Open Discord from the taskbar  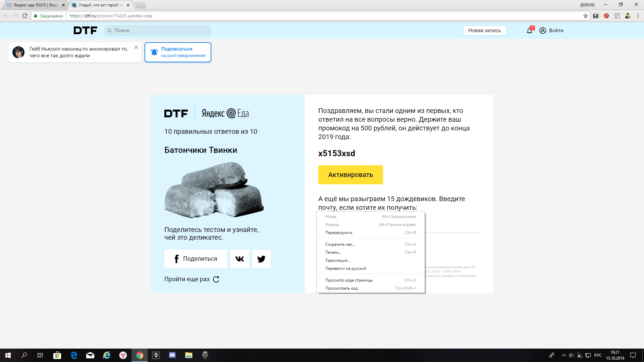[x=172, y=355]
